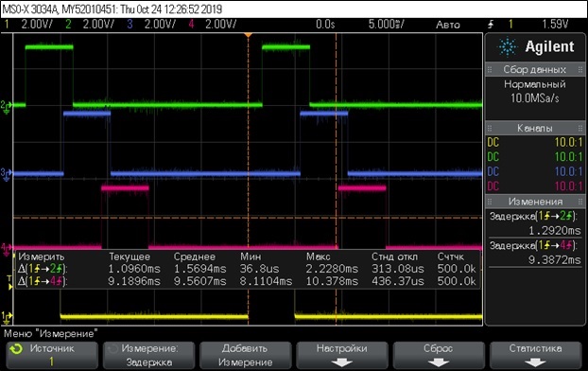588x371 pixels.
Task: Click the trigger level T marker
Action: 9,282
